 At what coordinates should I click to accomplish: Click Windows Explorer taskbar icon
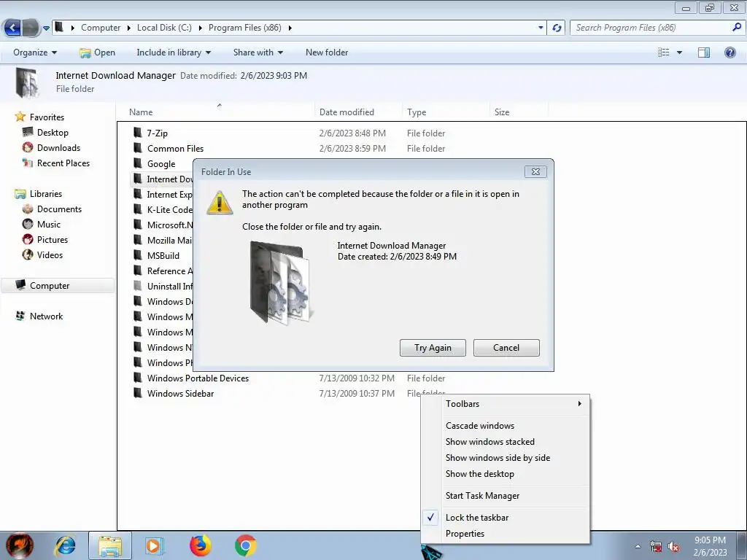tap(110, 545)
